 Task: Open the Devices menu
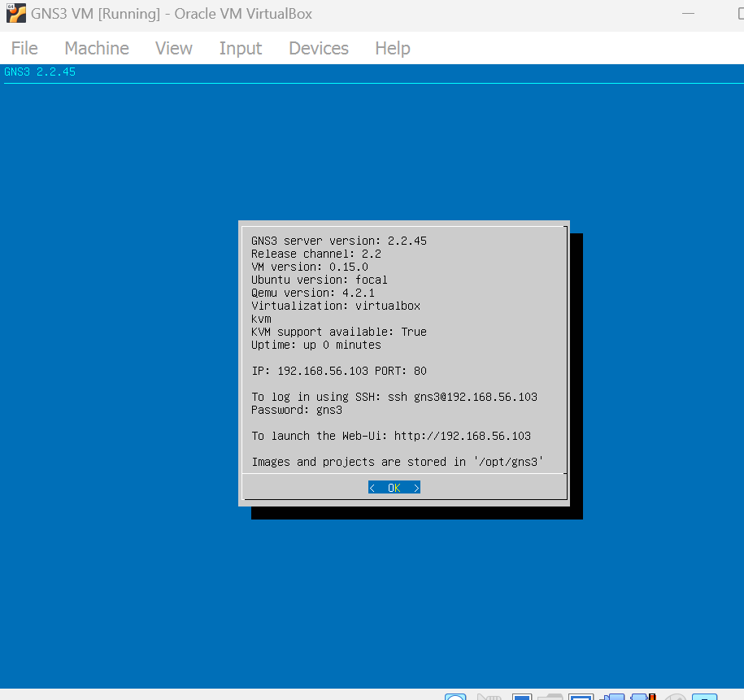pos(319,49)
